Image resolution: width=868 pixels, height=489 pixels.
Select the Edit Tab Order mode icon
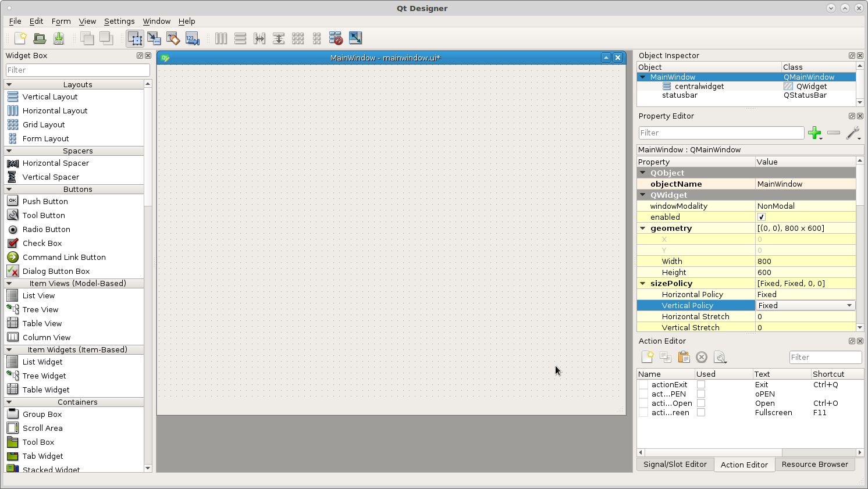click(x=193, y=38)
